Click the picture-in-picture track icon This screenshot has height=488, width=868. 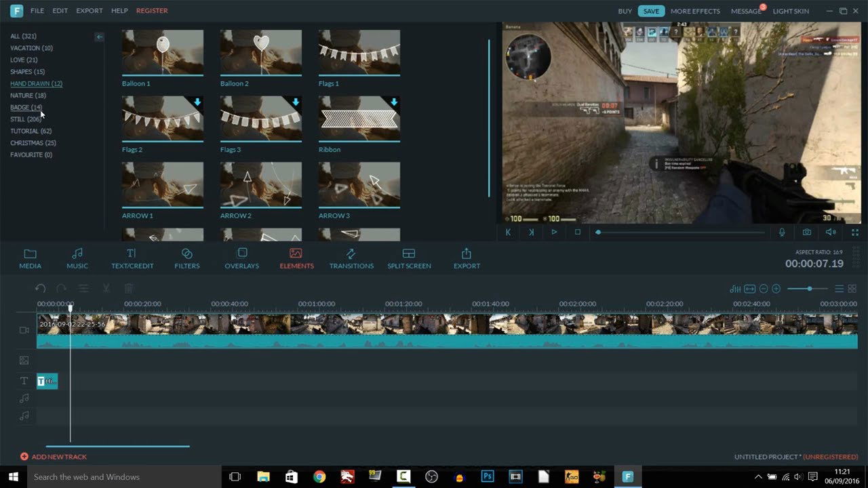24,361
